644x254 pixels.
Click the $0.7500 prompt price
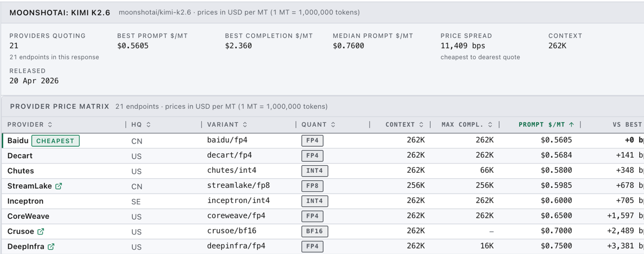[556, 246]
